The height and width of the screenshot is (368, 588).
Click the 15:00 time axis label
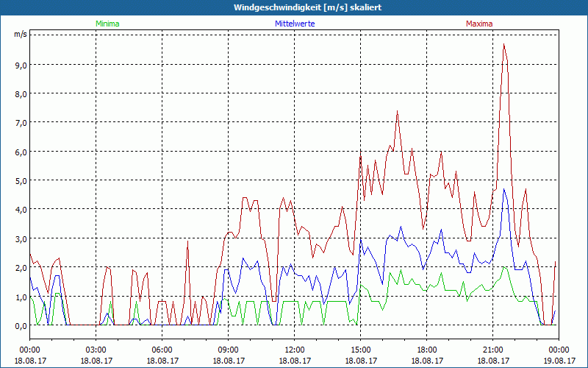coord(361,350)
